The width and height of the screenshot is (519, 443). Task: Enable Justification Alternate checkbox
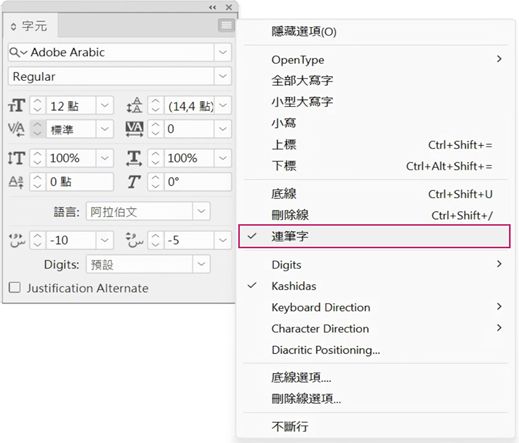click(15, 288)
